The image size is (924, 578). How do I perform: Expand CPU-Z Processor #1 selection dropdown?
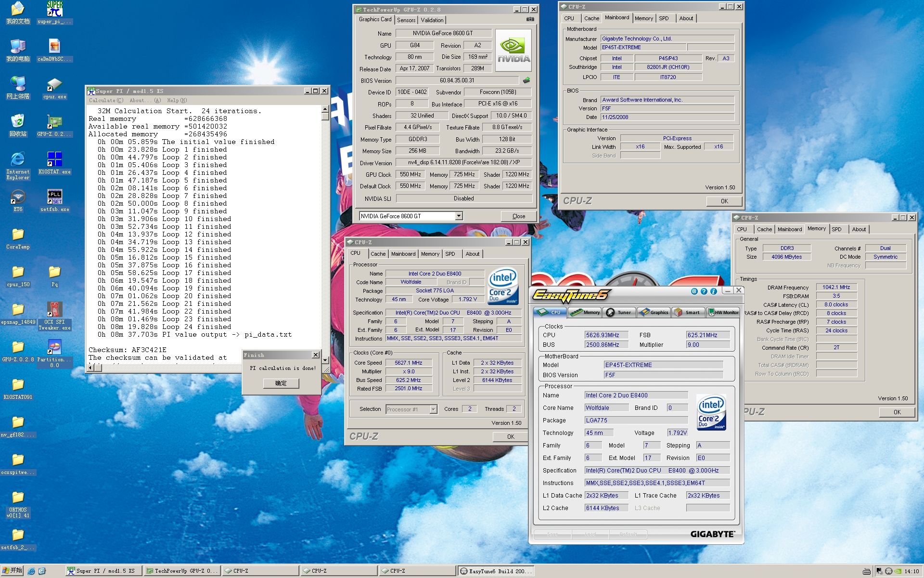(x=433, y=409)
